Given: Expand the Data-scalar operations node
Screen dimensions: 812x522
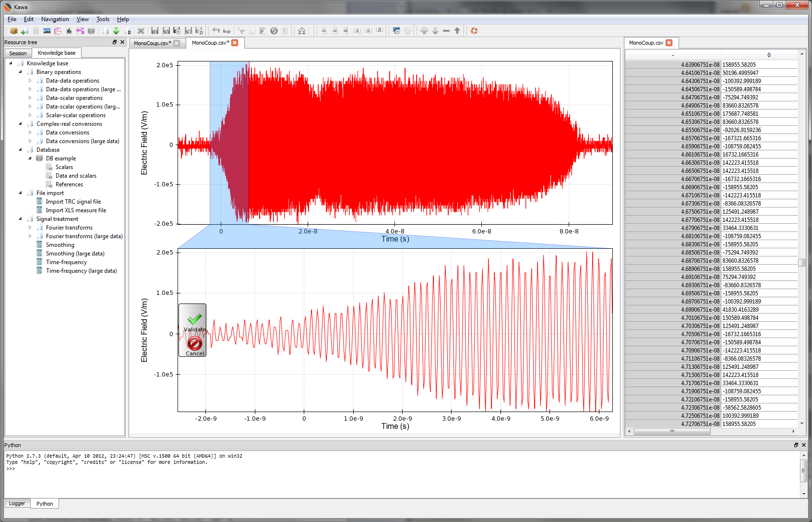Looking at the screenshot, I should 30,98.
